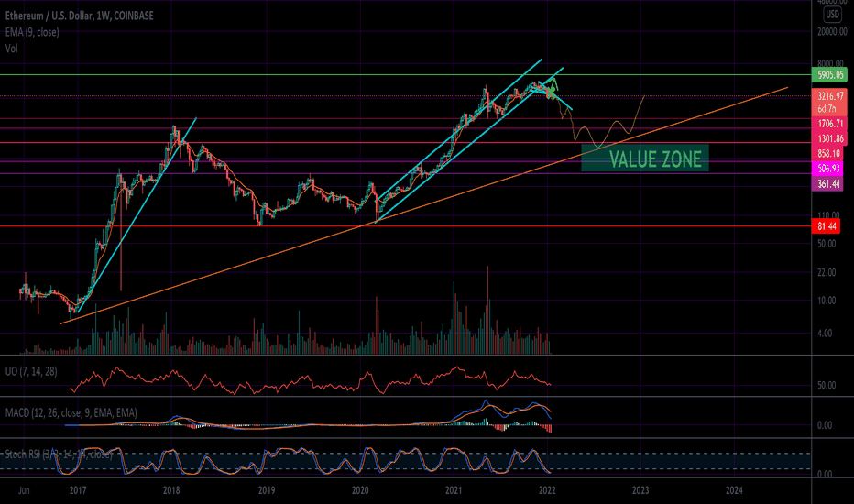Click the 0.00 value in MACD pane scale
The height and width of the screenshot is (504, 854).
(x=825, y=425)
